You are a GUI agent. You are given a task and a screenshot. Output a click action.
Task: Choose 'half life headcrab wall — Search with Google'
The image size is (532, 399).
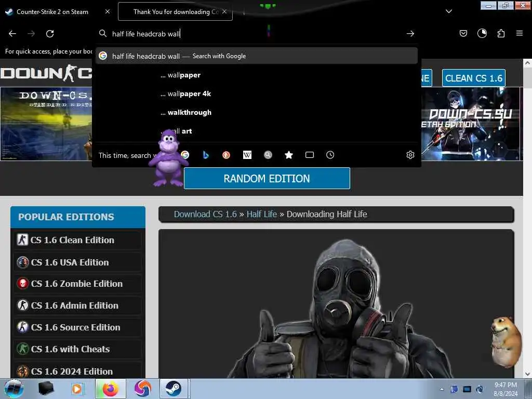(x=257, y=56)
